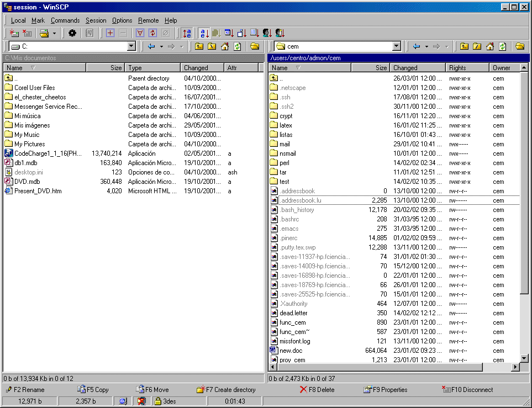532x408 pixels.
Task: Click the status bar compression indicator icon
Action: coord(141,401)
